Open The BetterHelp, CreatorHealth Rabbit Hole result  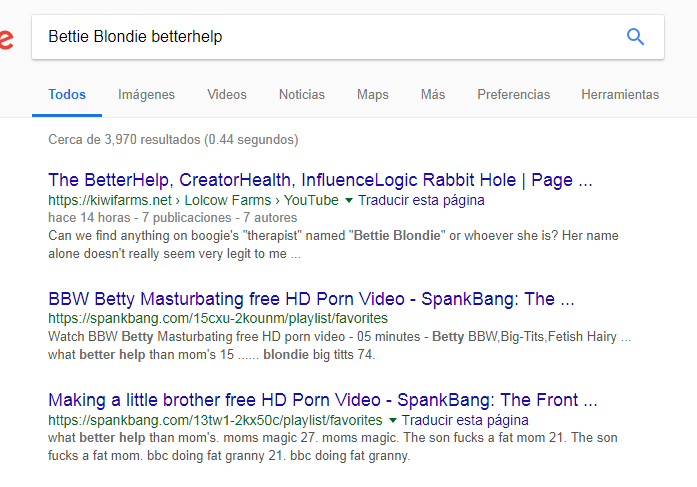click(x=320, y=180)
